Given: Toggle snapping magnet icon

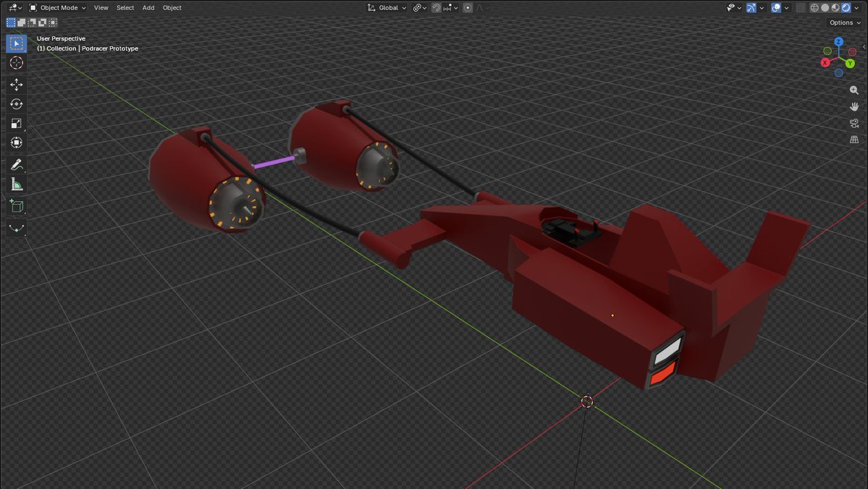Looking at the screenshot, I should click(437, 8).
